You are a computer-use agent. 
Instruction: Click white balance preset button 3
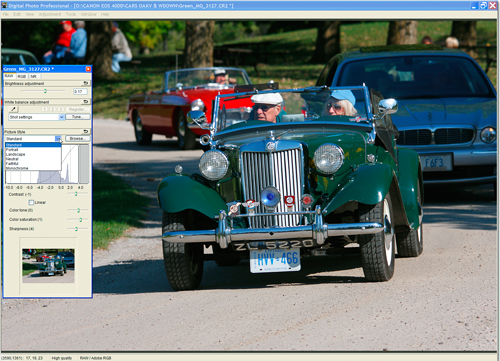pos(60,109)
